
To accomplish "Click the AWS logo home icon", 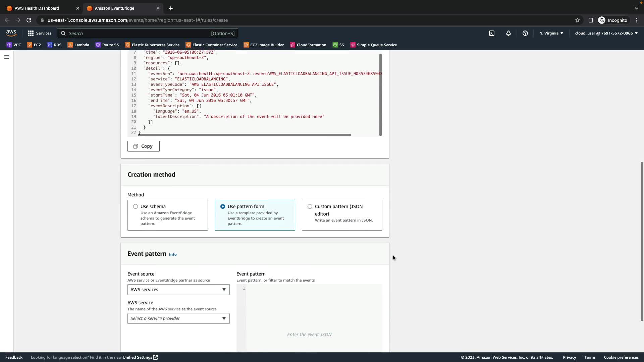I will click(x=11, y=33).
